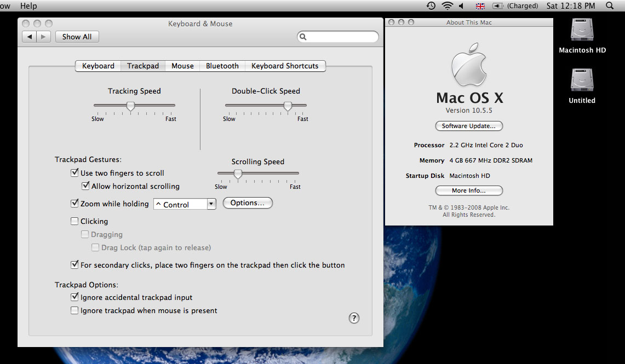Viewport: 625px width, 364px height.
Task: Open the Wi-Fi status menu
Action: [x=447, y=5]
